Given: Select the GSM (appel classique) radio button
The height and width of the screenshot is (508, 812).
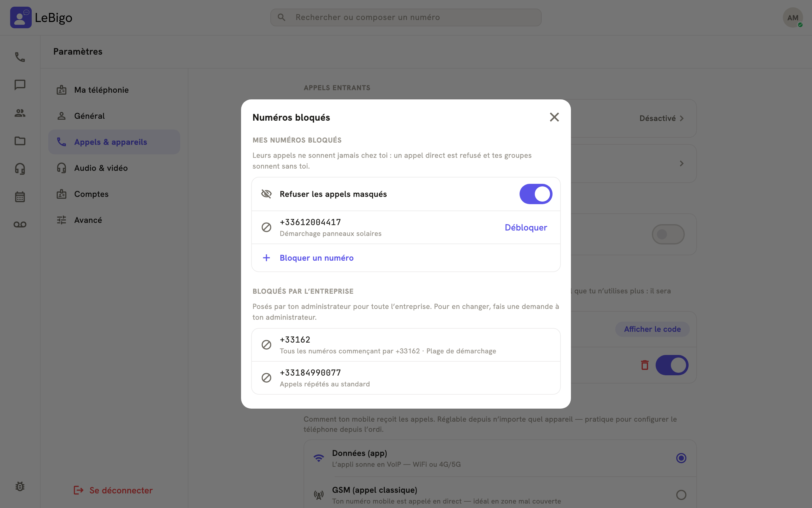Looking at the screenshot, I should coord(681,495).
